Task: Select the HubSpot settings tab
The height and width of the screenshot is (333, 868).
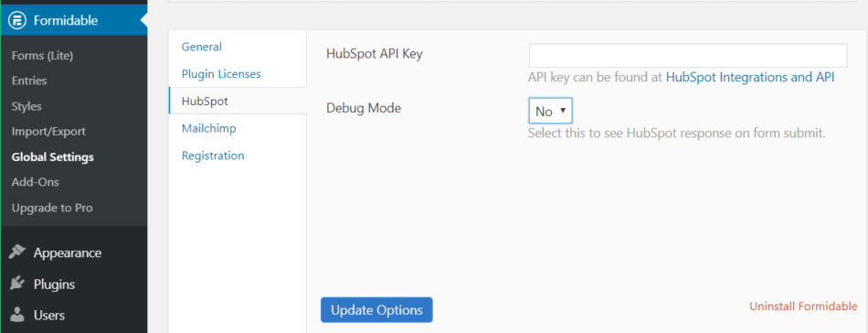Action: click(205, 101)
